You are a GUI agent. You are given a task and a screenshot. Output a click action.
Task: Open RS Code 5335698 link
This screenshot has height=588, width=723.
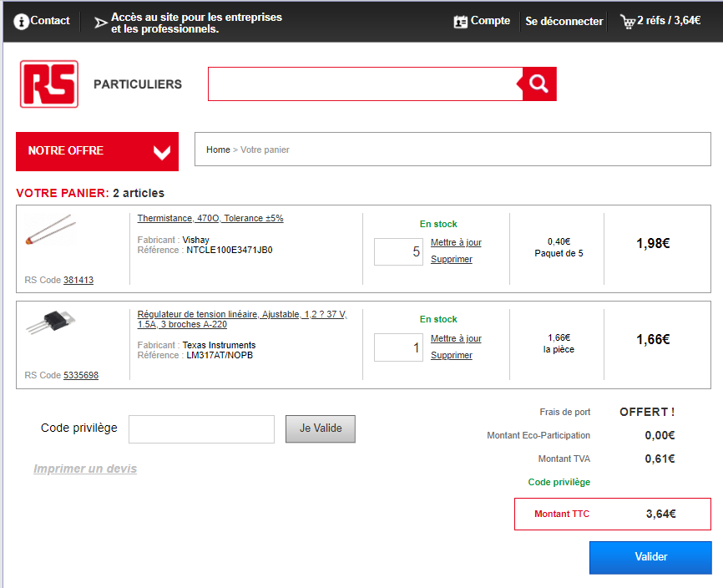click(81, 375)
